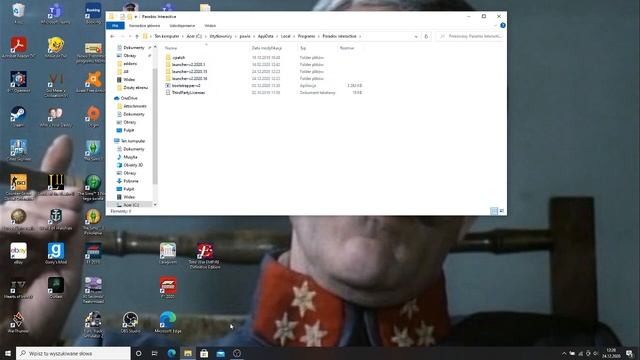Click the taskbar search box
640x360 pixels.
[x=73, y=353]
